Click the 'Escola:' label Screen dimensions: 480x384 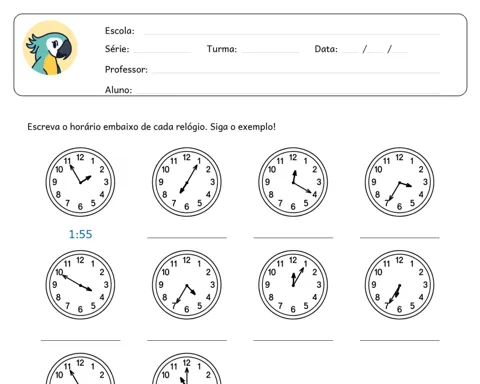pos(120,31)
